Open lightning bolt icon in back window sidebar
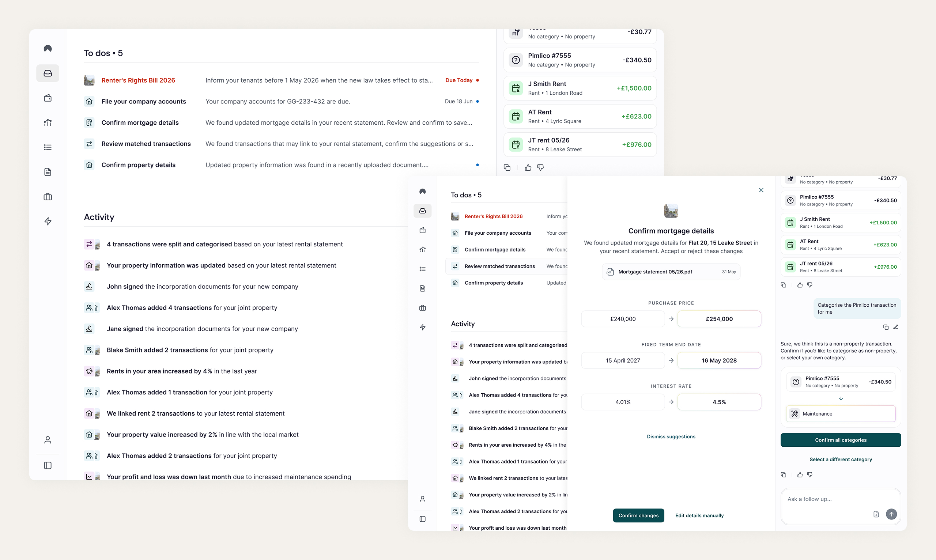The width and height of the screenshot is (936, 560). point(48,221)
